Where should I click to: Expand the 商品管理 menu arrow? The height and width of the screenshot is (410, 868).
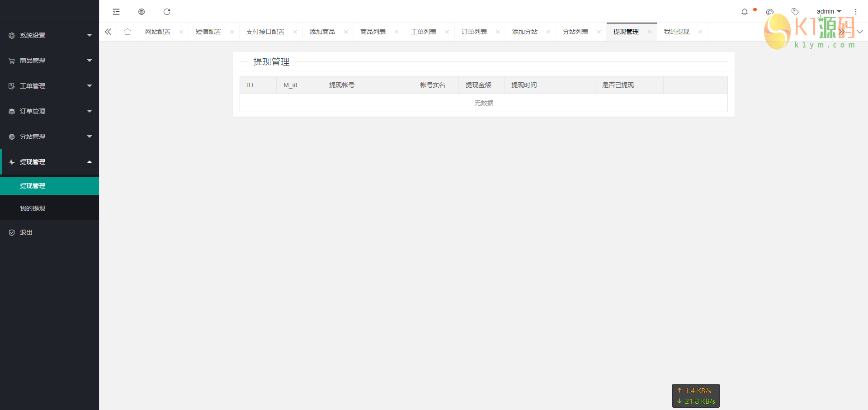pyautogui.click(x=90, y=61)
